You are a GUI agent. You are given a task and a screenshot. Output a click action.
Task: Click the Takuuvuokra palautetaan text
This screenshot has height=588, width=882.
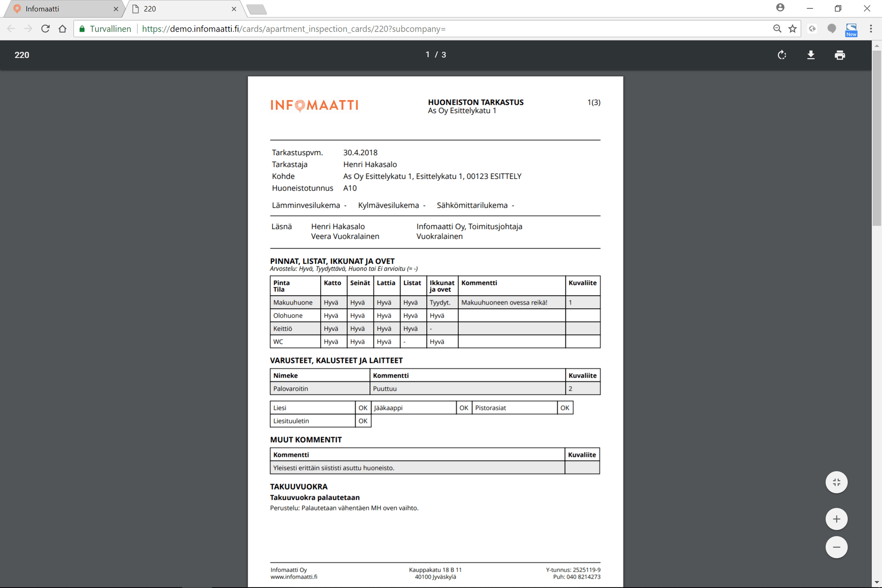pos(315,498)
